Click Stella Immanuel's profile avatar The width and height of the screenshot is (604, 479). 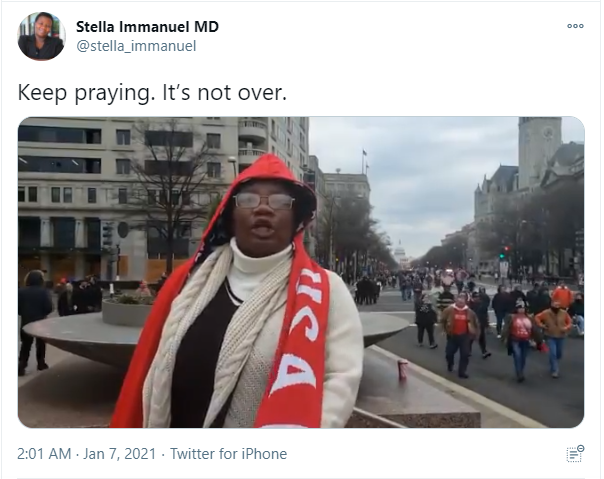tap(41, 36)
